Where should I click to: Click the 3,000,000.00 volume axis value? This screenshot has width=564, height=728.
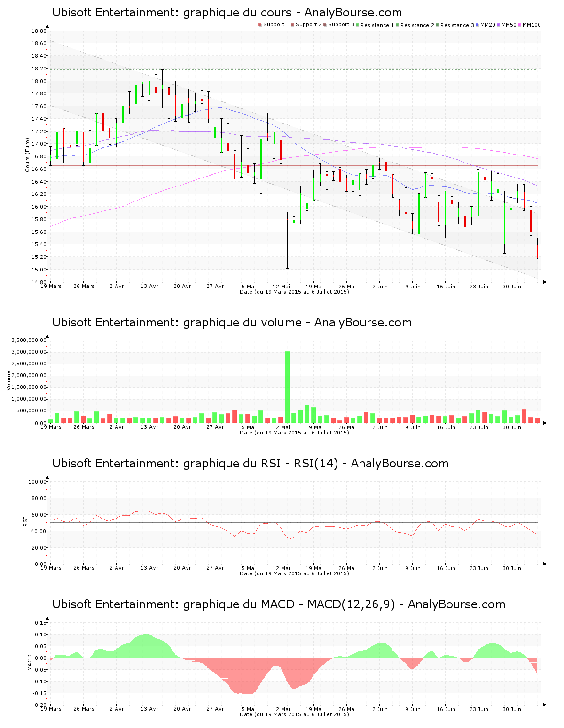tap(29, 352)
